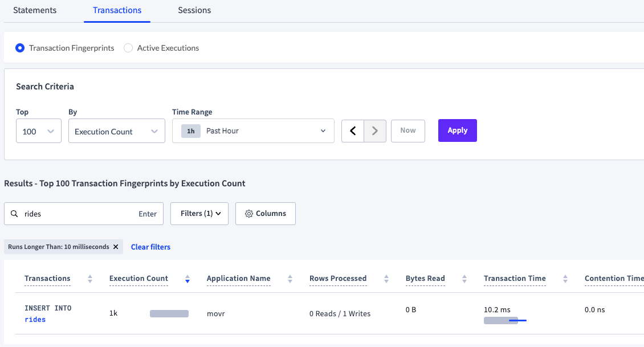
Task: Expand the Past Hour time range dropdown
Action: tap(253, 131)
